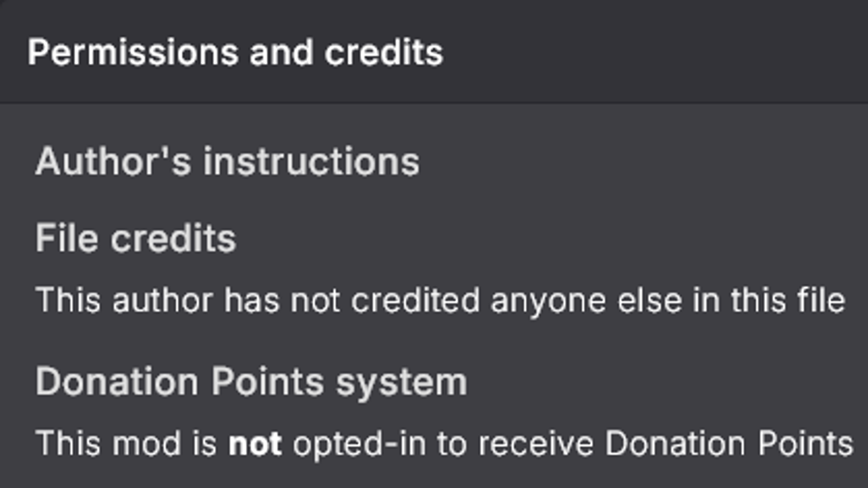This screenshot has height=488, width=868.
Task: Click the word "credited" in the credits sentence
Action: click(x=415, y=301)
